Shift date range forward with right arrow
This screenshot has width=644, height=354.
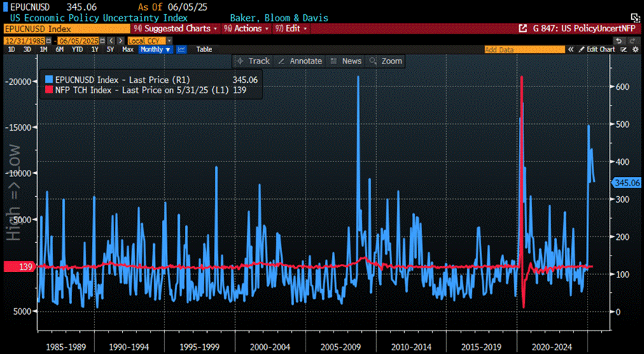[x=121, y=41]
